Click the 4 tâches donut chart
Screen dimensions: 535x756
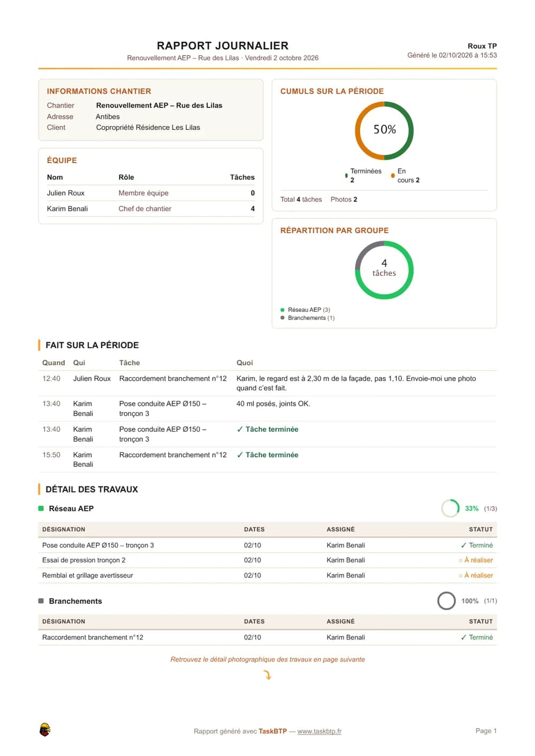click(x=384, y=270)
